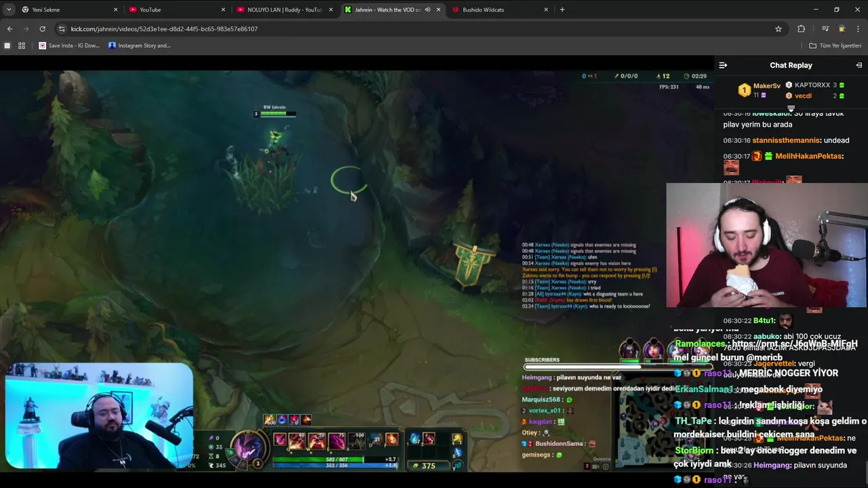Screen dimensions: 868x488
Task: Open MelihHakanPektas chat username
Action: click(808, 156)
